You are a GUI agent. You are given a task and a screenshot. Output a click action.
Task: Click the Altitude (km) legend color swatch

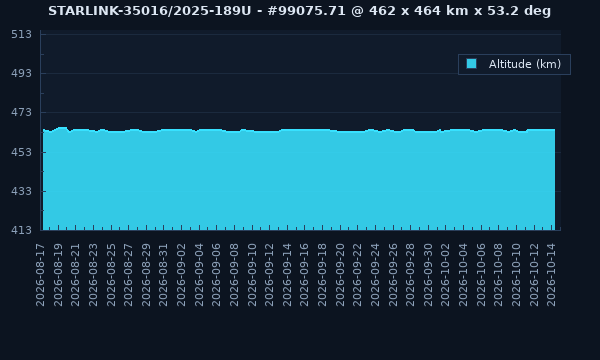tap(471, 64)
